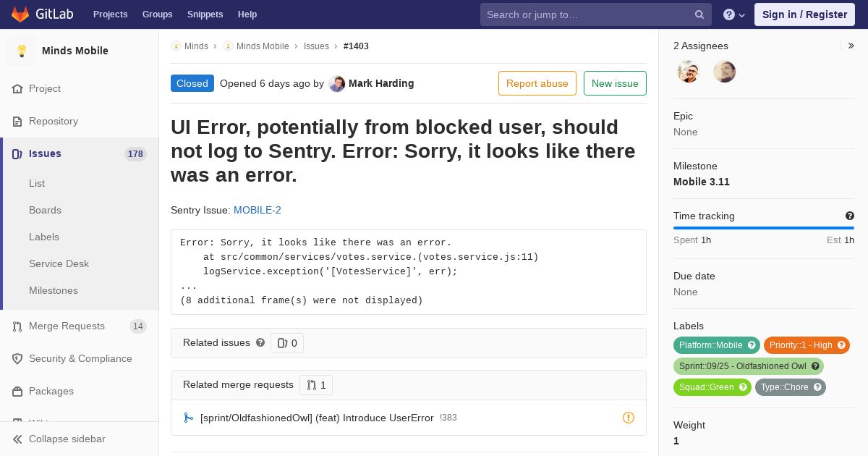Open the MOBILE-2 Sentry link

pos(258,210)
